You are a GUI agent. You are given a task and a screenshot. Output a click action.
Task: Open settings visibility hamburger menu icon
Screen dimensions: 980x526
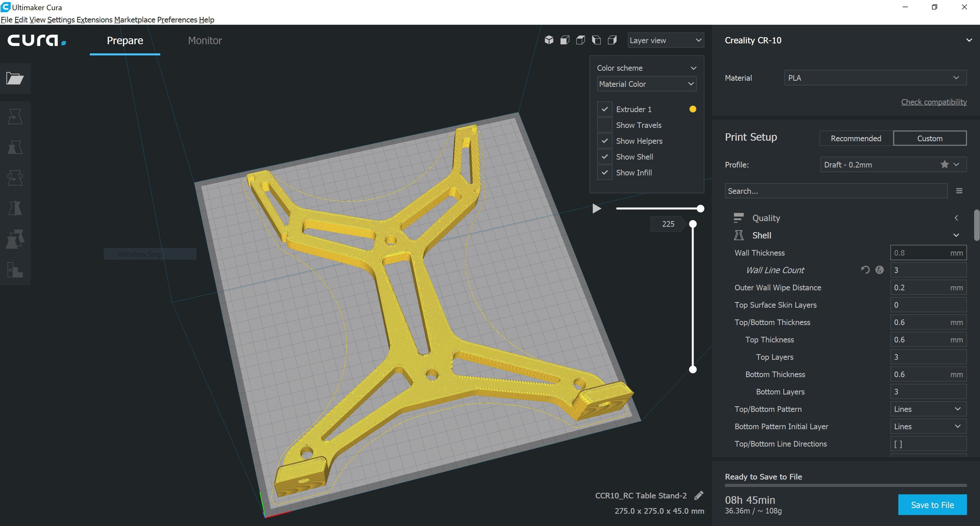point(959,191)
